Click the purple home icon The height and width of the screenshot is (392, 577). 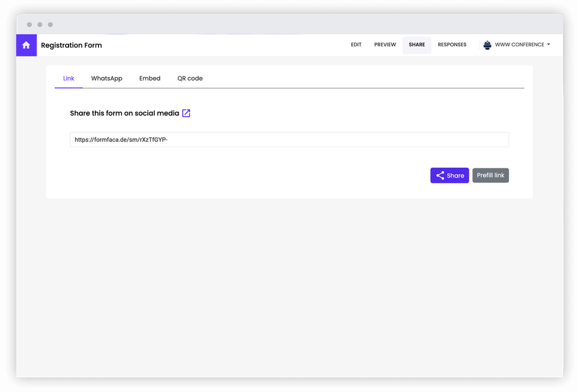coord(26,45)
